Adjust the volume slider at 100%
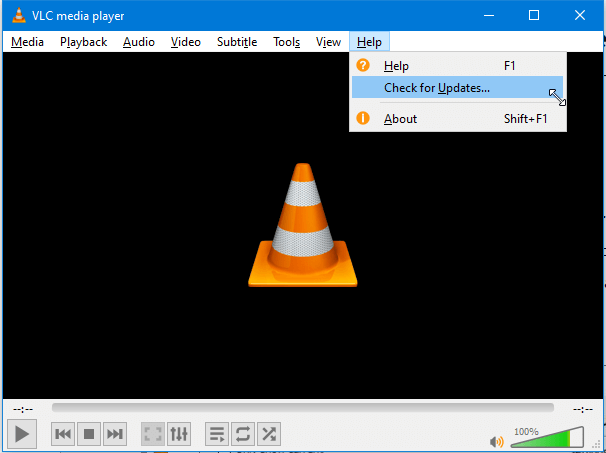606x453 pixels. pyautogui.click(x=547, y=437)
